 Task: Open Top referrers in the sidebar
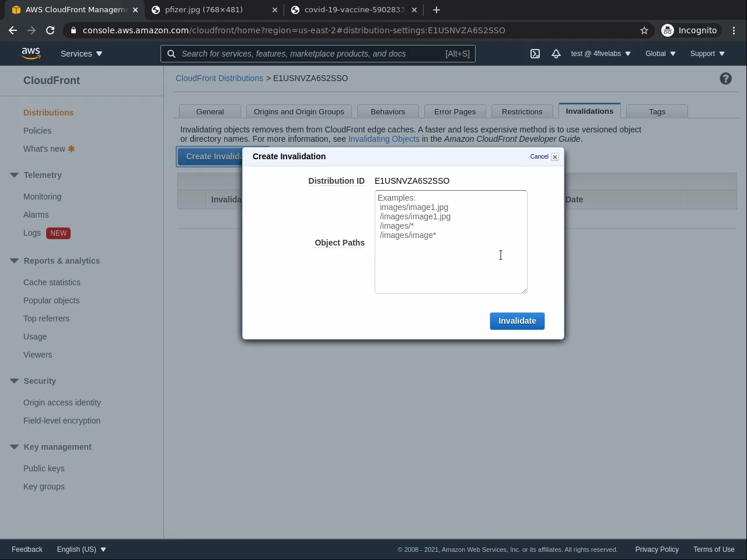(47, 318)
